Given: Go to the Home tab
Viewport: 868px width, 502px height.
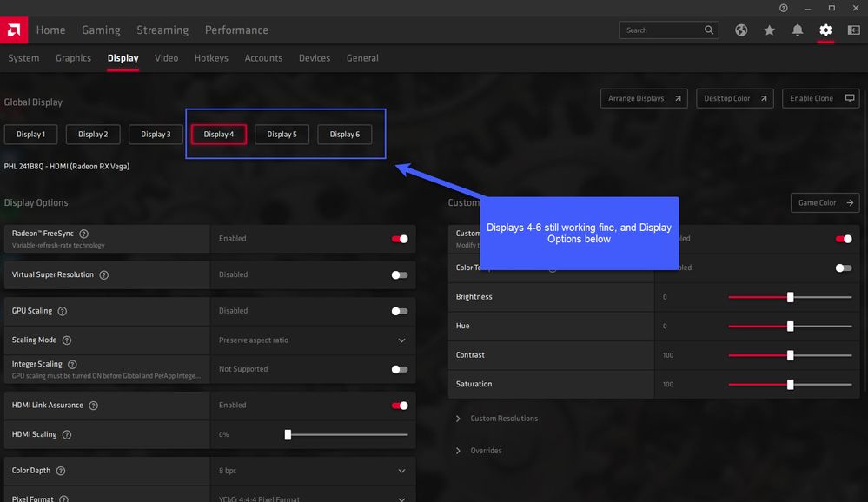Looking at the screenshot, I should (50, 30).
